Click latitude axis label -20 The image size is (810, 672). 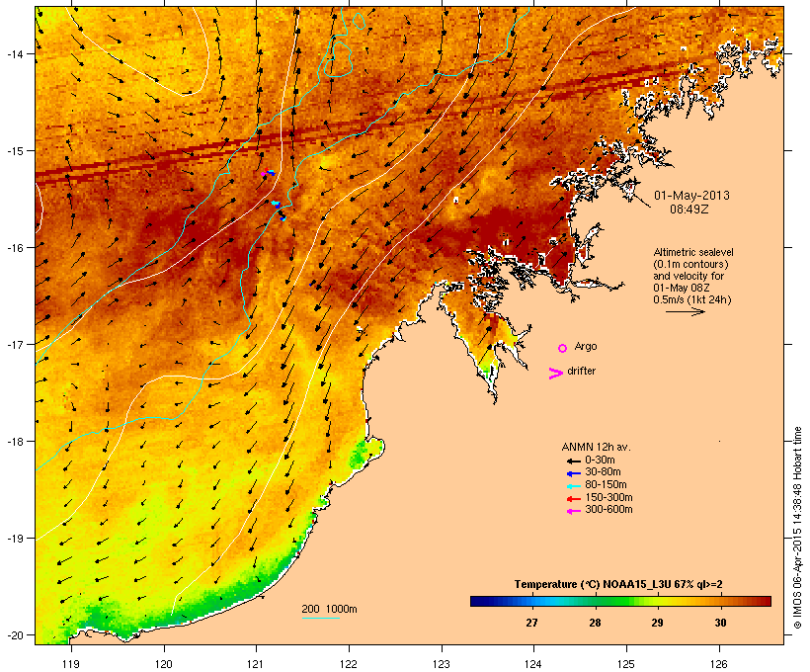click(15, 635)
